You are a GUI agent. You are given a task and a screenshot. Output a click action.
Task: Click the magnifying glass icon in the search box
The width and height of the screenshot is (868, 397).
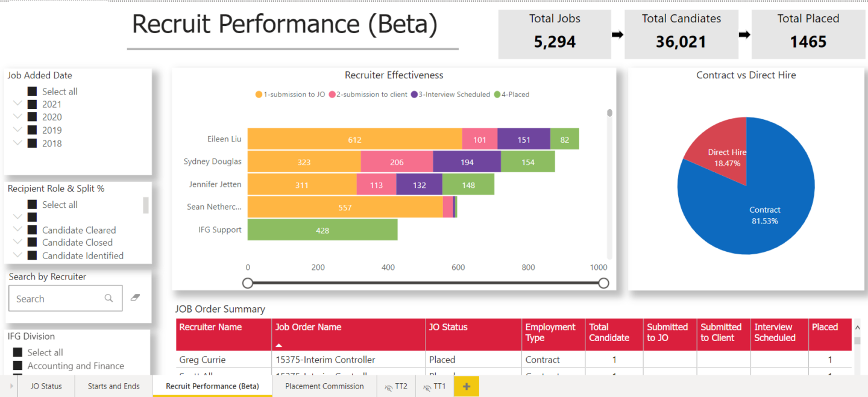108,298
